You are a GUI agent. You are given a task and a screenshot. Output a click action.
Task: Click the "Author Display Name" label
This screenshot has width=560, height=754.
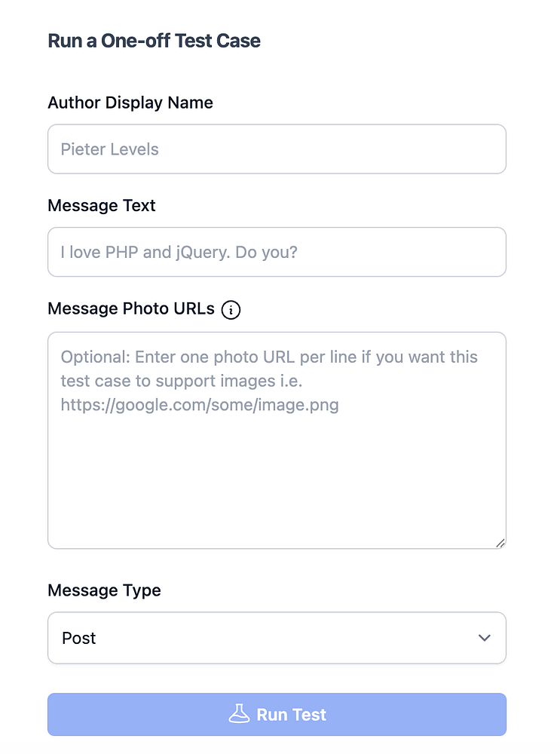pyautogui.click(x=130, y=103)
